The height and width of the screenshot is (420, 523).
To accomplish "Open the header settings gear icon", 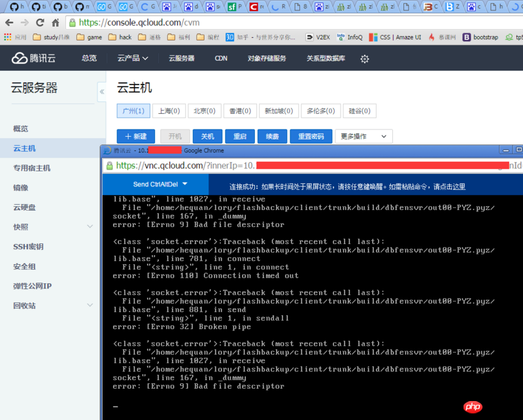I will [365, 59].
